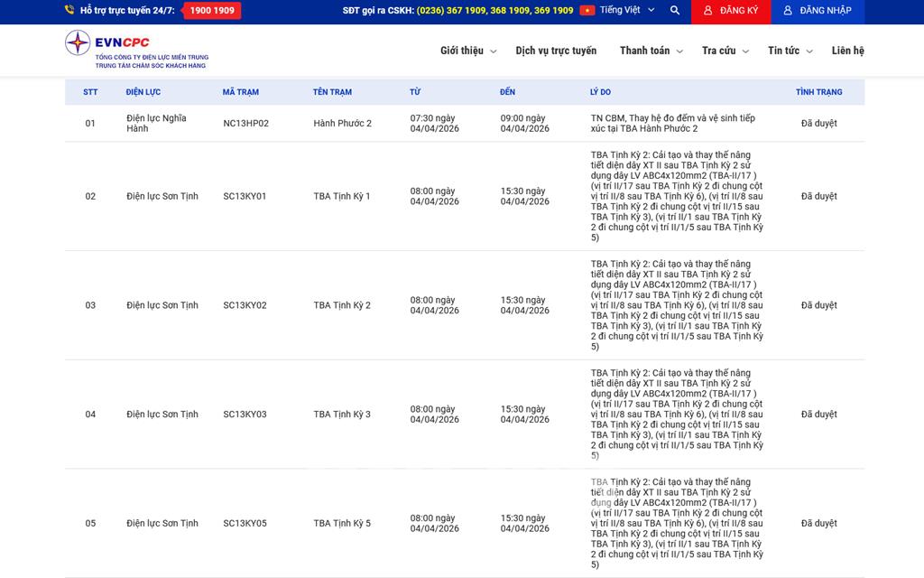924x578 pixels.
Task: Select the Hành Phước 2 station row
Action: tap(342, 124)
